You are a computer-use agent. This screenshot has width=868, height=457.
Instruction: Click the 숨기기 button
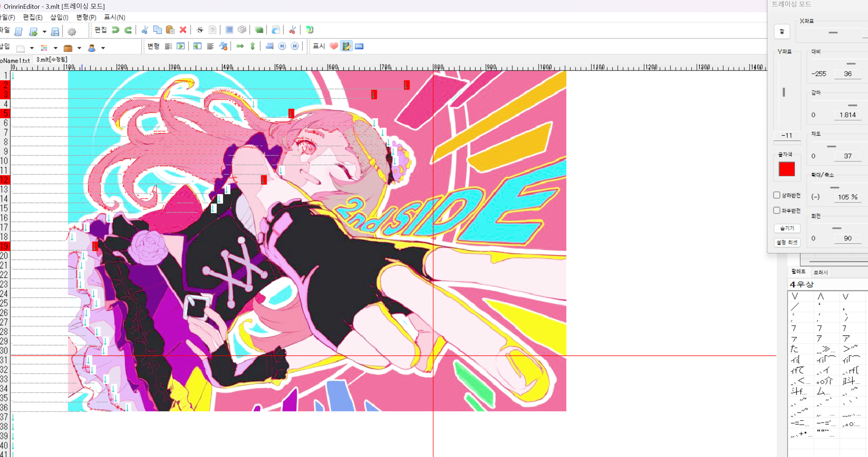click(x=787, y=228)
